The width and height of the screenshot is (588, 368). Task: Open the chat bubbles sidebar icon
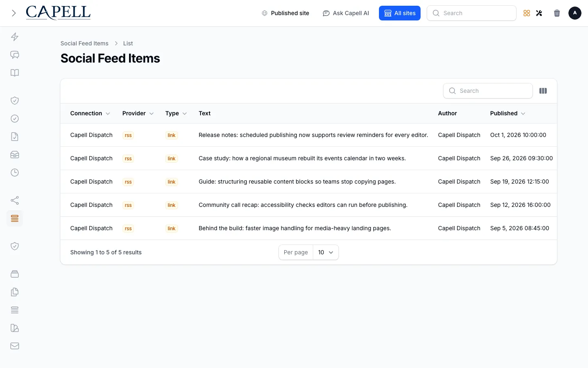pos(15,55)
